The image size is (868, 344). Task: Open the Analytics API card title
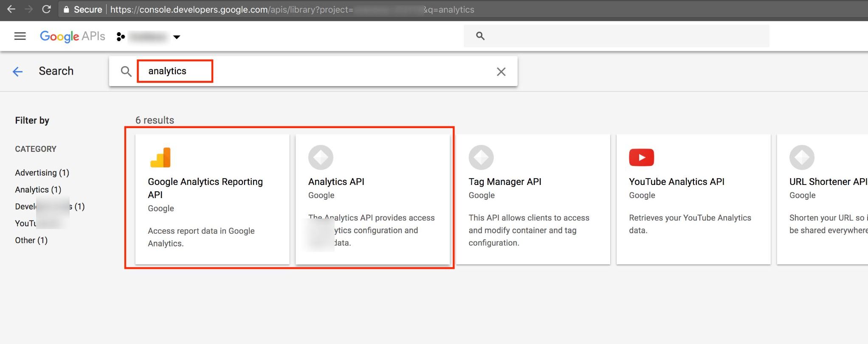[336, 182]
